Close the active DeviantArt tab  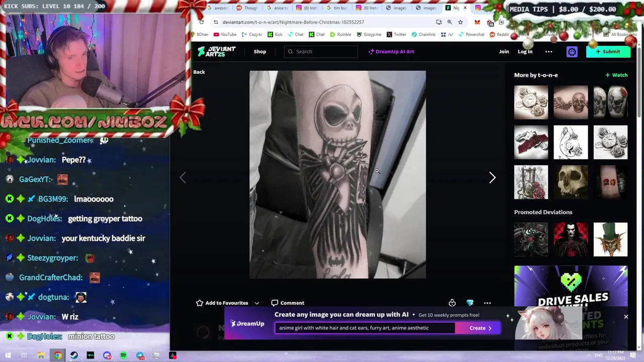tap(465, 8)
